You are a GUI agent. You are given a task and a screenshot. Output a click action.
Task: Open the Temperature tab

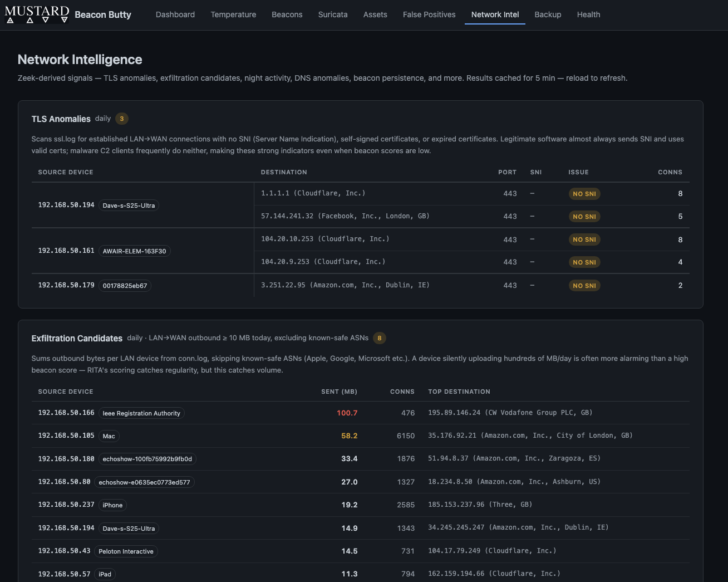pyautogui.click(x=233, y=14)
